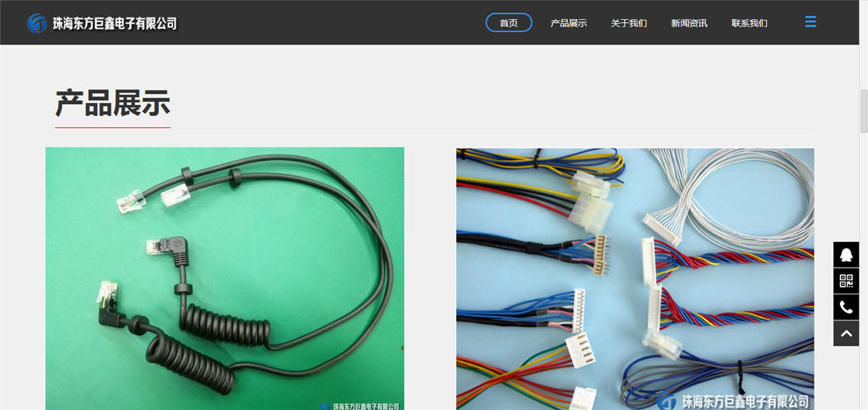Viewport: 868px width, 410px height.
Task: Click the 产品展示 section heading
Action: click(x=113, y=103)
